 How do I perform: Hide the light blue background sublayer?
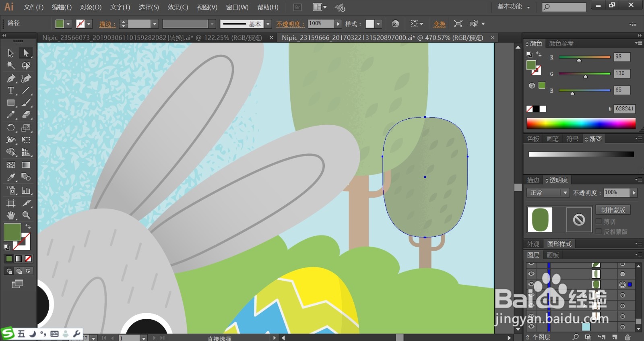pos(531,327)
